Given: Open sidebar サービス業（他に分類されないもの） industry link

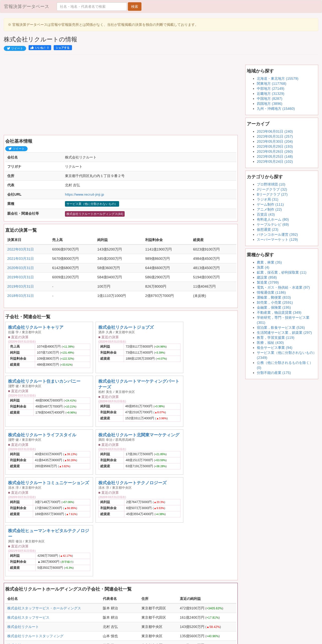Looking at the screenshot, I should [x=286, y=355].
